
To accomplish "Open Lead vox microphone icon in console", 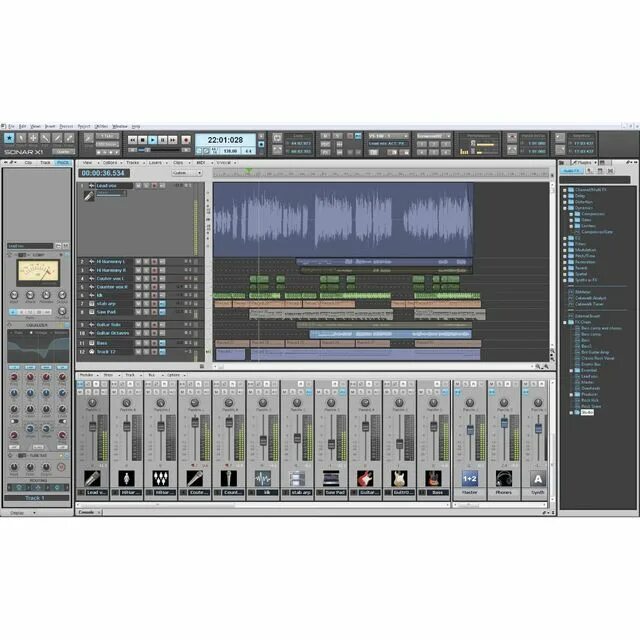I will pyautogui.click(x=92, y=478).
